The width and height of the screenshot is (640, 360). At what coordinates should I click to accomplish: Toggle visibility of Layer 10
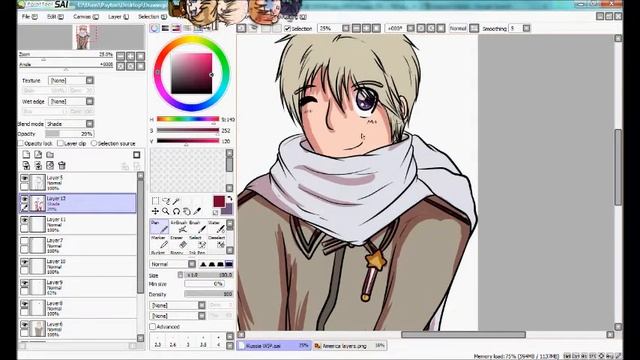[x=24, y=262]
